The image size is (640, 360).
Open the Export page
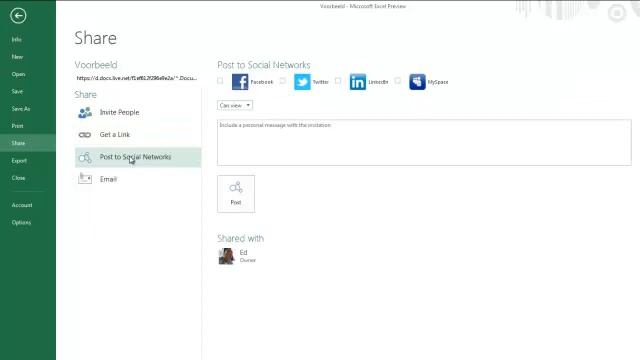coord(19,161)
